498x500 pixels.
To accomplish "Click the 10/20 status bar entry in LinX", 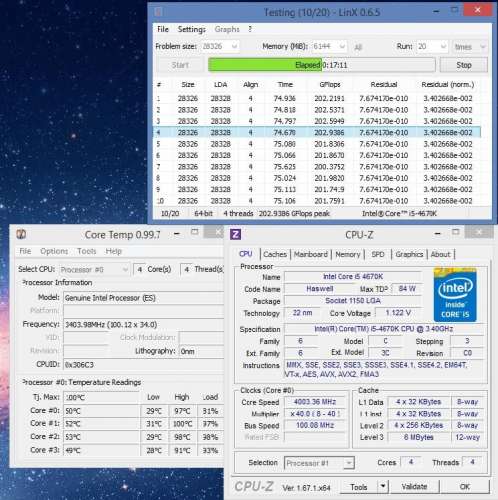I will pyautogui.click(x=170, y=213).
